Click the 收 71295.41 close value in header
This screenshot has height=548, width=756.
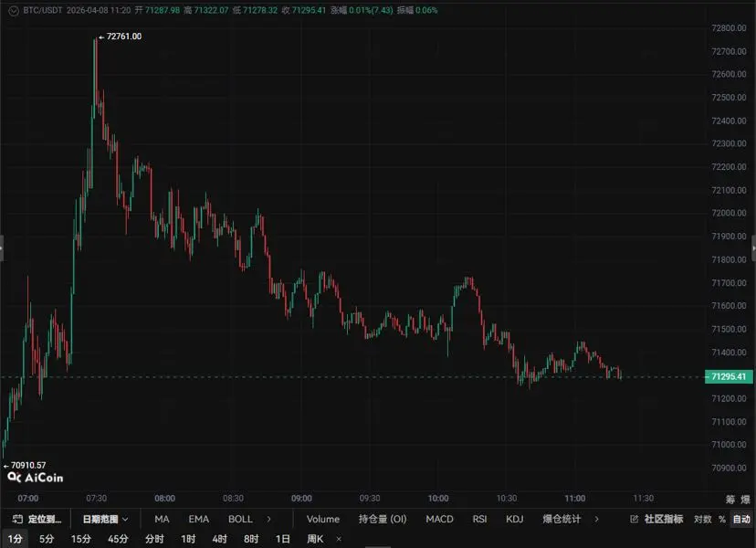[x=304, y=10]
